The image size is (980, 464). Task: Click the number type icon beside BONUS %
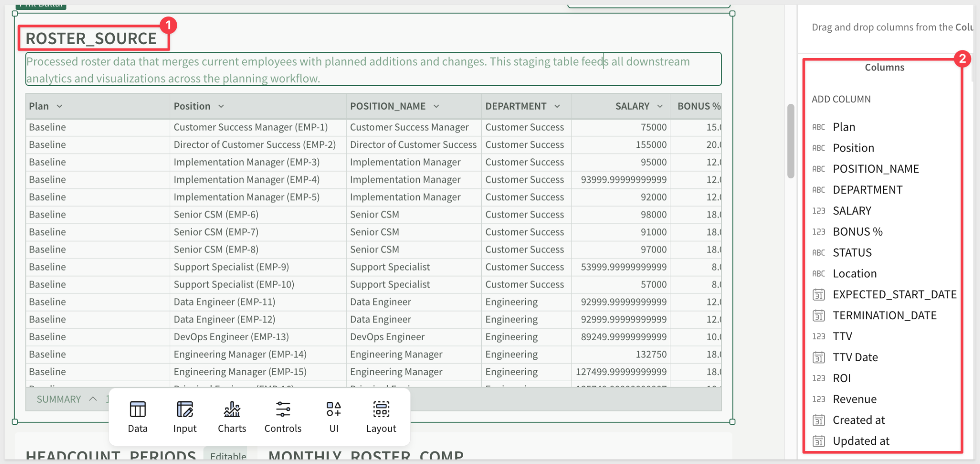coord(818,232)
